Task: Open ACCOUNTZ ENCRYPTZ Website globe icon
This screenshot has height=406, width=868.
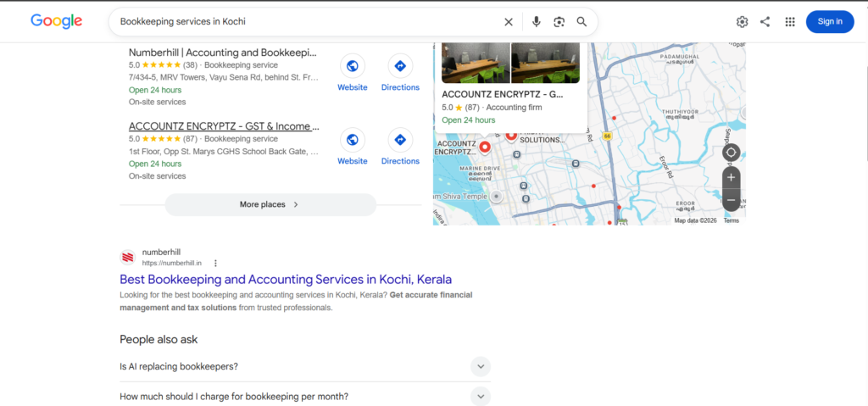Action: (352, 140)
